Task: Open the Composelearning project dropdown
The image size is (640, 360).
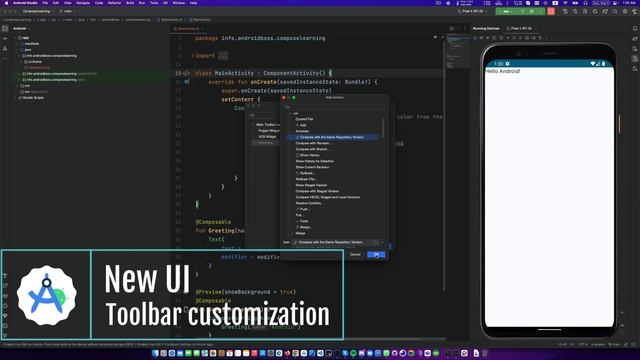Action: (x=37, y=11)
